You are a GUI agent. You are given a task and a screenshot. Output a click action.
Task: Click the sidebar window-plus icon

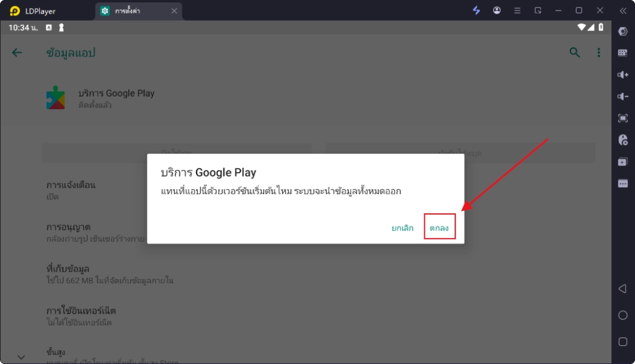pyautogui.click(x=623, y=162)
